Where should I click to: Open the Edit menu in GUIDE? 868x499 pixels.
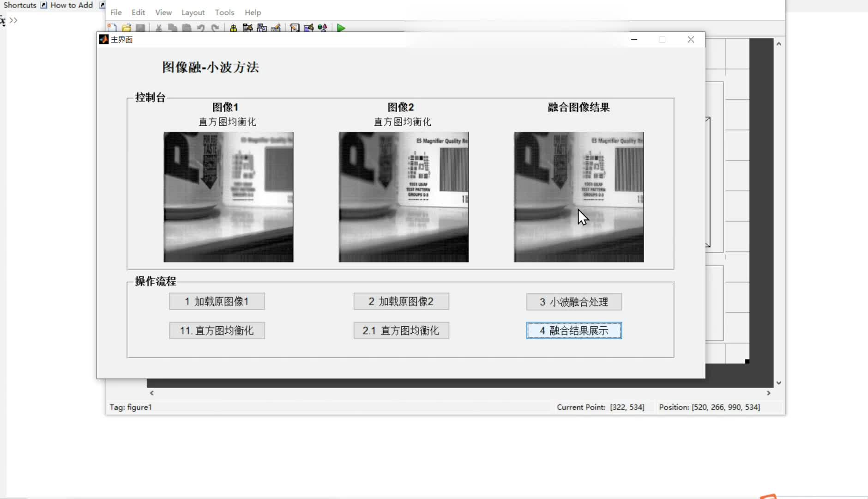(x=138, y=12)
